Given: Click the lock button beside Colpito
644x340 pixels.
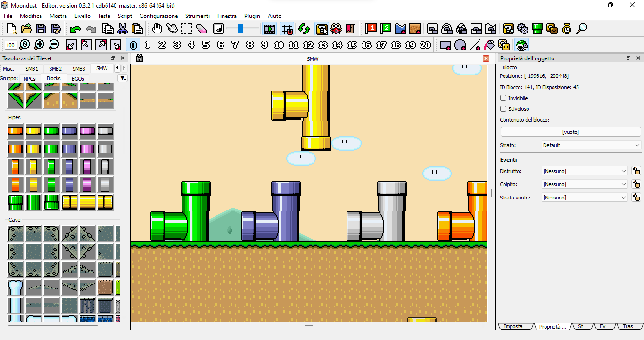Looking at the screenshot, I should [636, 184].
